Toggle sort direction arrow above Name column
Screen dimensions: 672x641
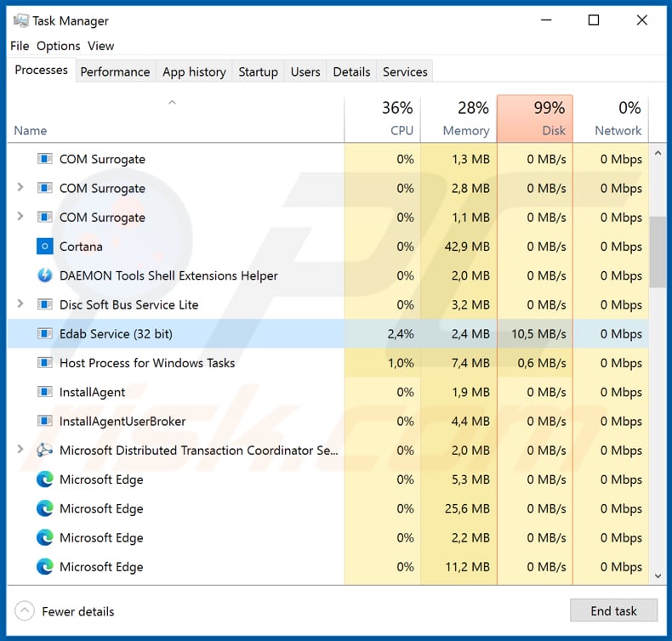point(173,102)
